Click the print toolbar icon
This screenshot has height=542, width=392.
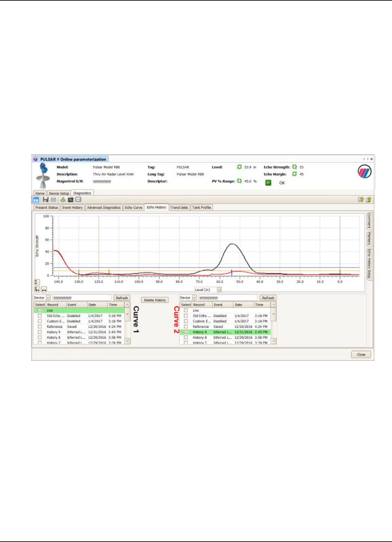coord(53,200)
